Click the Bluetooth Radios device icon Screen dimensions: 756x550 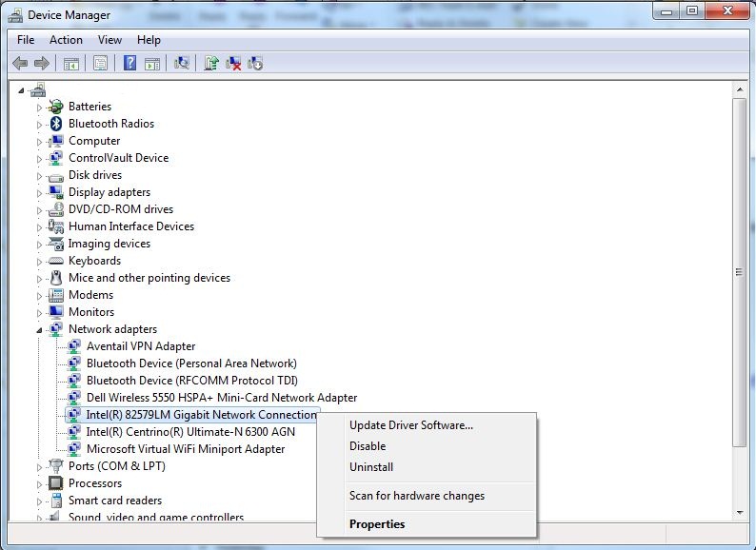[56, 124]
